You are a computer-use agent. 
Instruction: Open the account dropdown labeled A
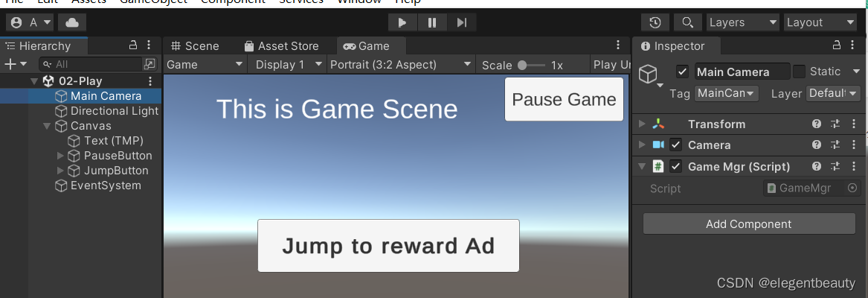pyautogui.click(x=31, y=22)
